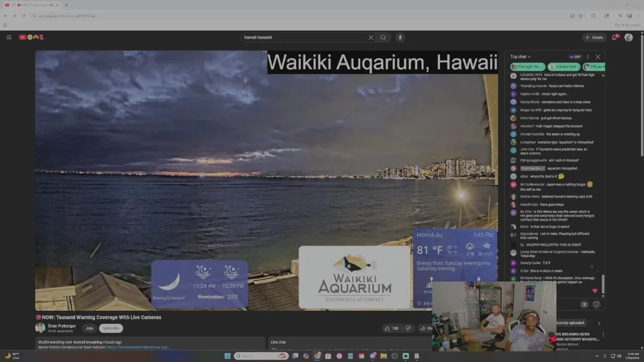
Task: Share the live stream video
Action: (426, 328)
